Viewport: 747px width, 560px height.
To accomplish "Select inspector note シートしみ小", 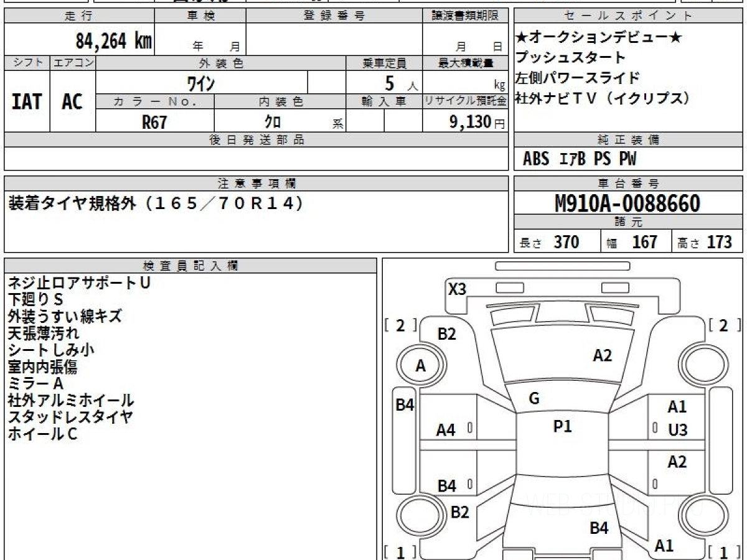I will click(51, 350).
